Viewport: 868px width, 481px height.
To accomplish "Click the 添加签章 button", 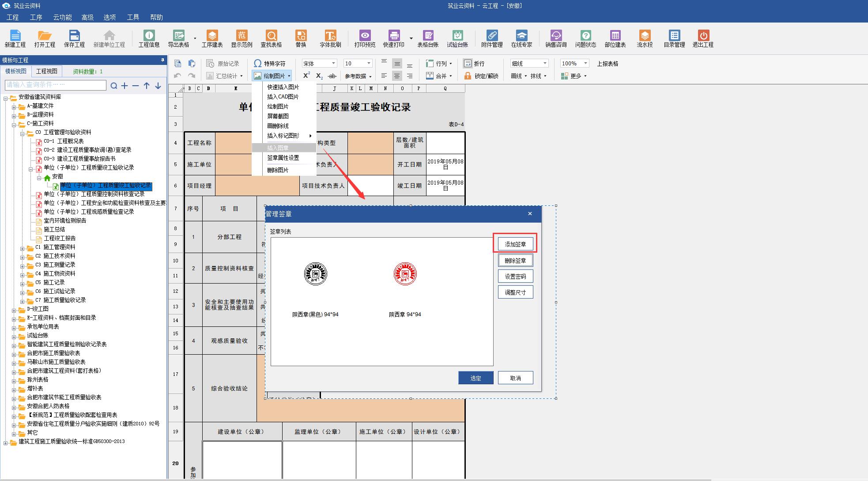I will click(x=515, y=244).
